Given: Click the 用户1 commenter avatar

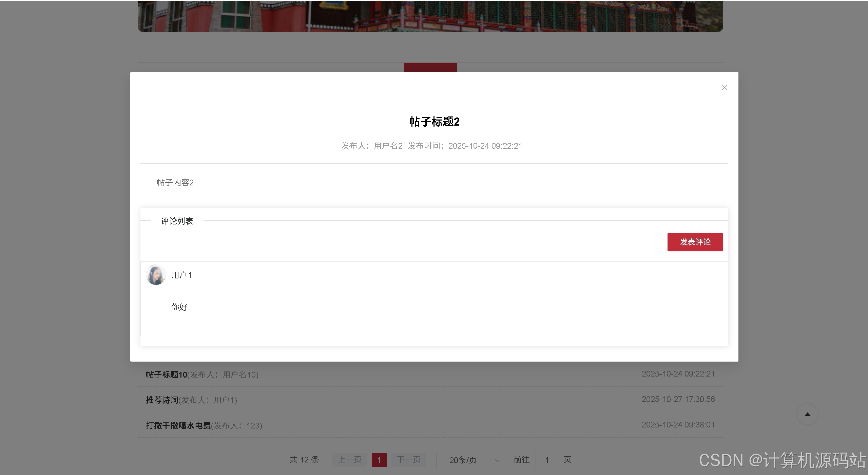Looking at the screenshot, I should tap(156, 275).
